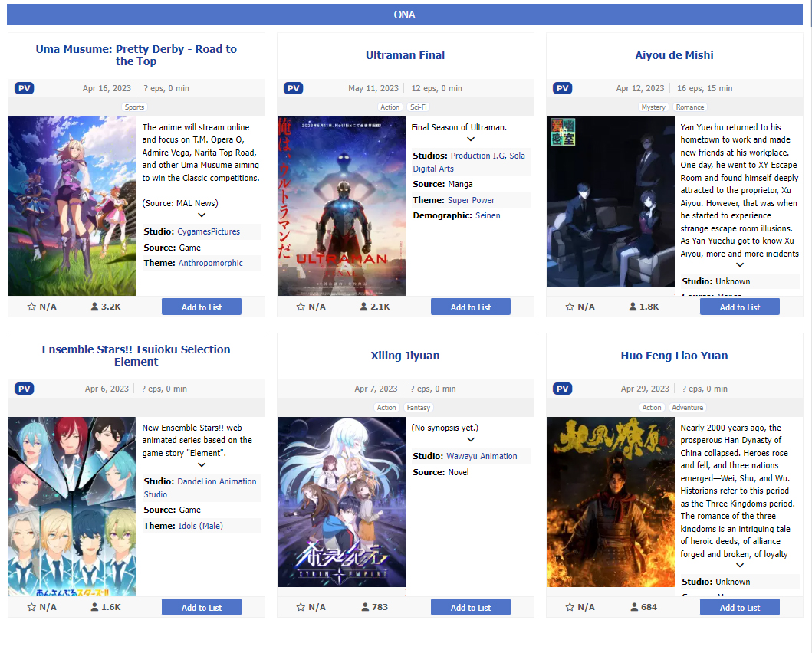Image resolution: width=812 pixels, height=653 pixels.
Task: Select the Sci-Fi genre tag
Action: point(419,107)
